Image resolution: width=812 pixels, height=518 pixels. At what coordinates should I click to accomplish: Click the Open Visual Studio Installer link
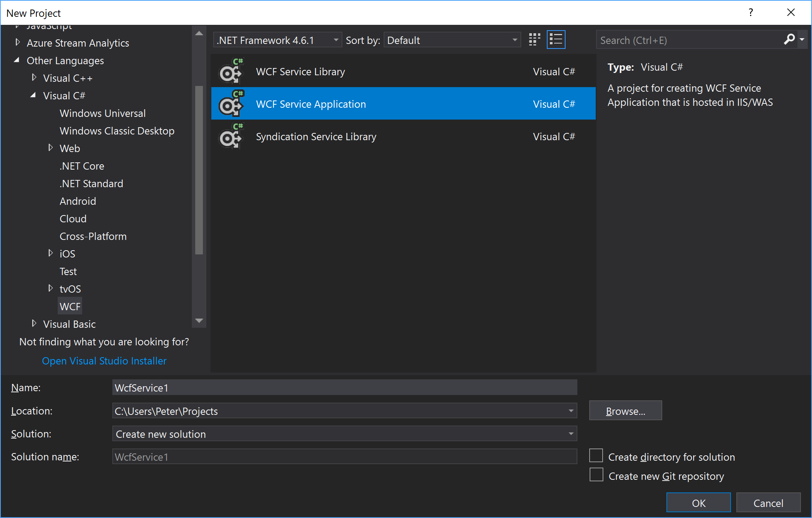coord(104,361)
